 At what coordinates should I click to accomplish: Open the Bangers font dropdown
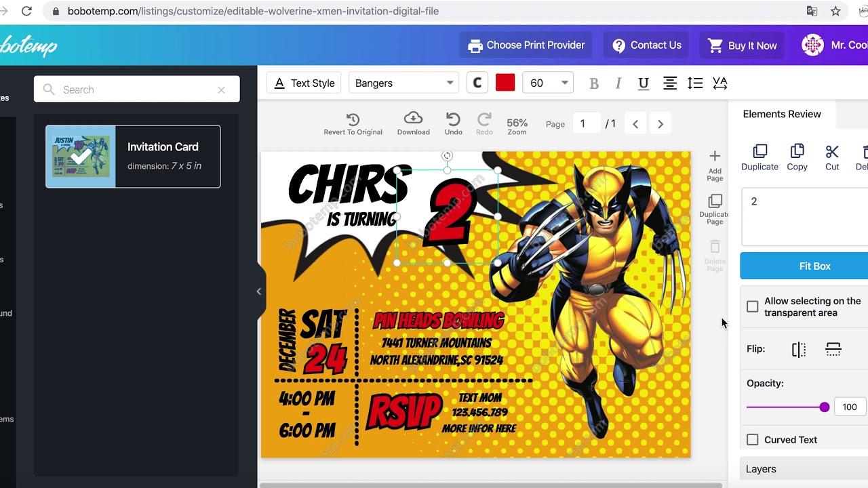pyautogui.click(x=403, y=83)
